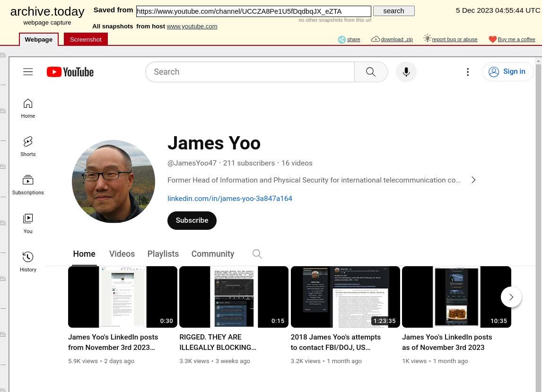The image size is (542, 392).
Task: Click the saved-from URL field
Action: click(254, 11)
